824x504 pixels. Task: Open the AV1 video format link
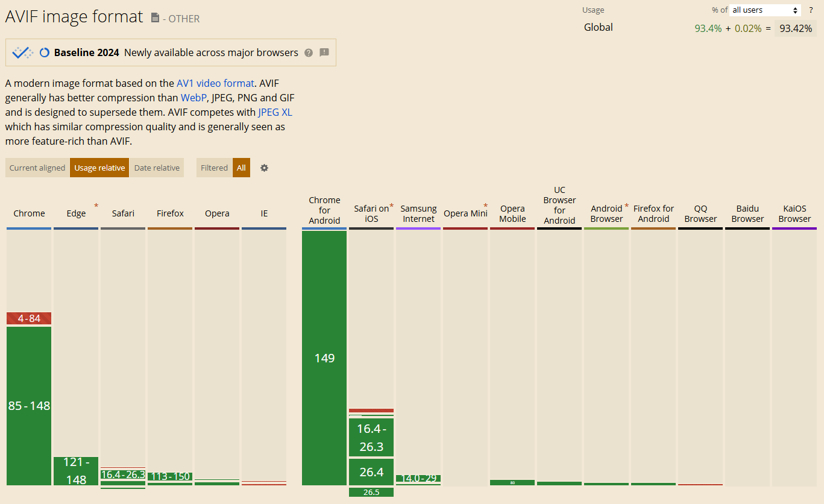(215, 83)
